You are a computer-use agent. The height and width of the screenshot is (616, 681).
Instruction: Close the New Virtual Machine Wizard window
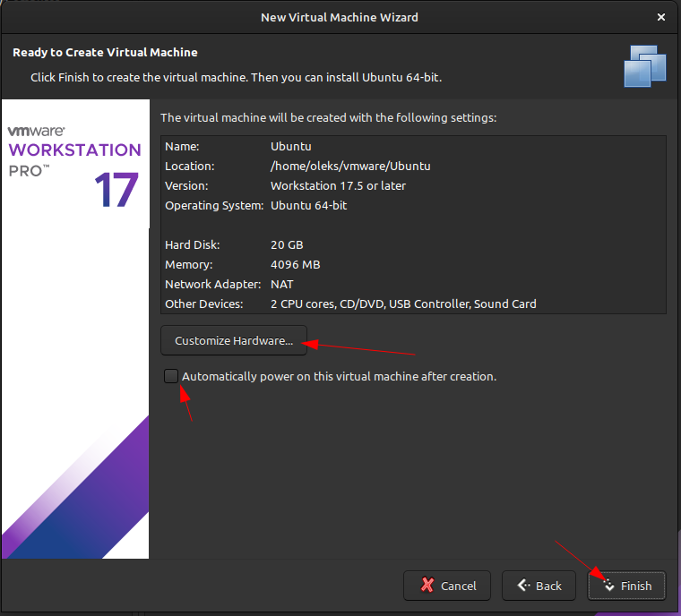(660, 17)
